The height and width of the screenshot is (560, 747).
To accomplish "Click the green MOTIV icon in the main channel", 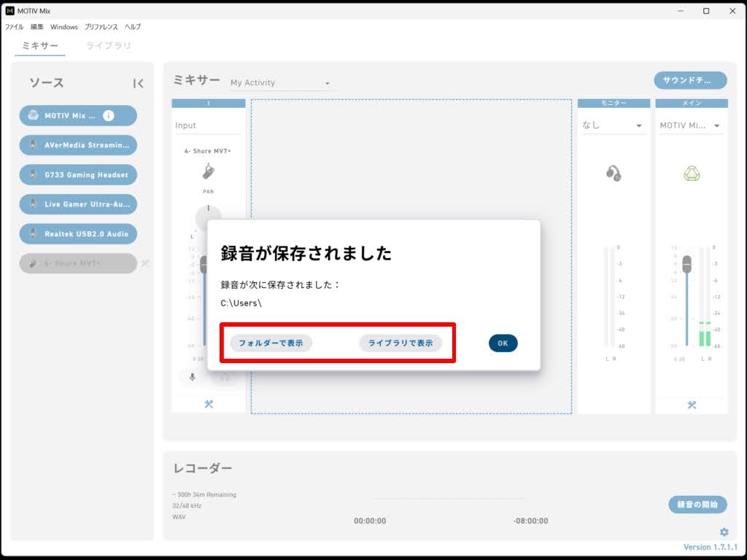I will point(691,174).
